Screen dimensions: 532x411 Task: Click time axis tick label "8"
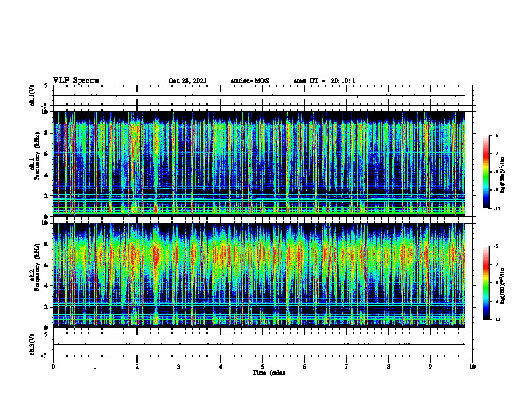(388, 367)
